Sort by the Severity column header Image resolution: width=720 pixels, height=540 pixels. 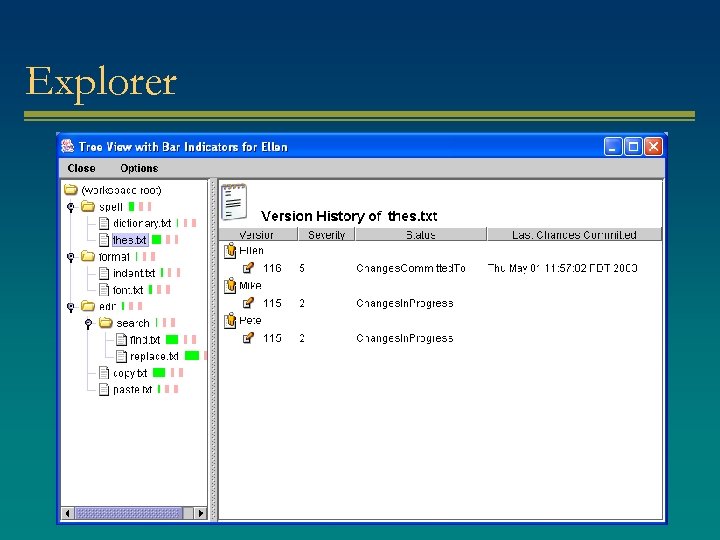(326, 235)
